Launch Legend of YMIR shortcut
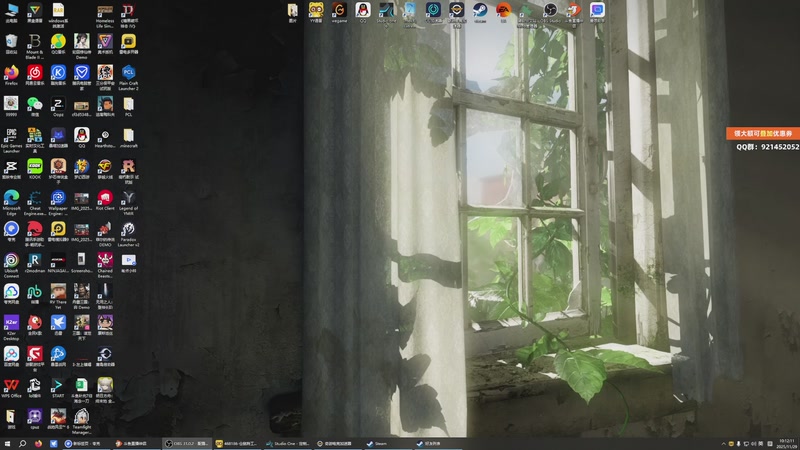Image resolution: width=800 pixels, height=450 pixels. 129,203
